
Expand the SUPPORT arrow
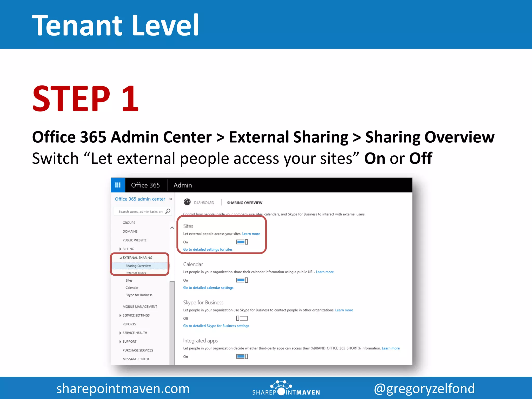pos(120,342)
